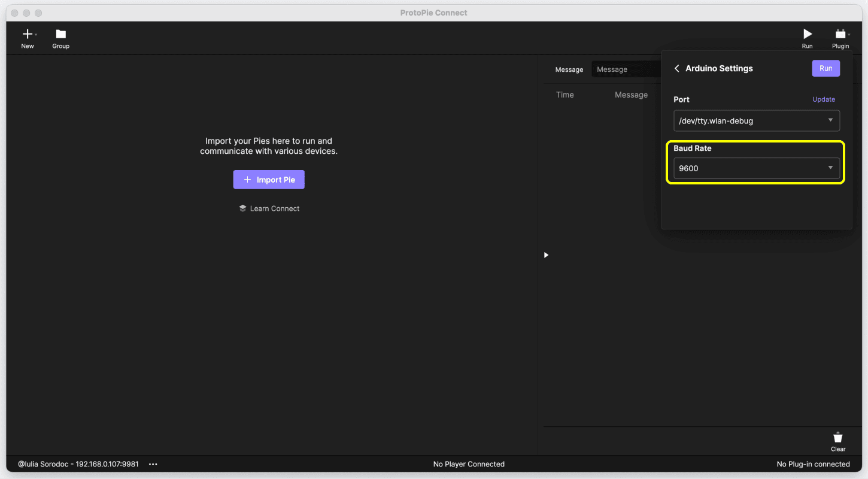Click the New icon in the toolbar
Viewport: 868px width, 479px height.
(26, 34)
